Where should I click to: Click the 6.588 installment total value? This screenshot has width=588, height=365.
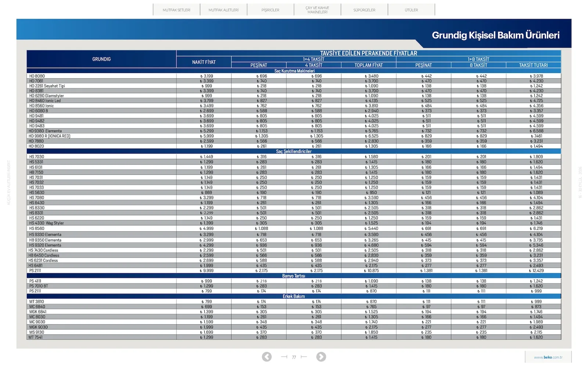(537, 131)
